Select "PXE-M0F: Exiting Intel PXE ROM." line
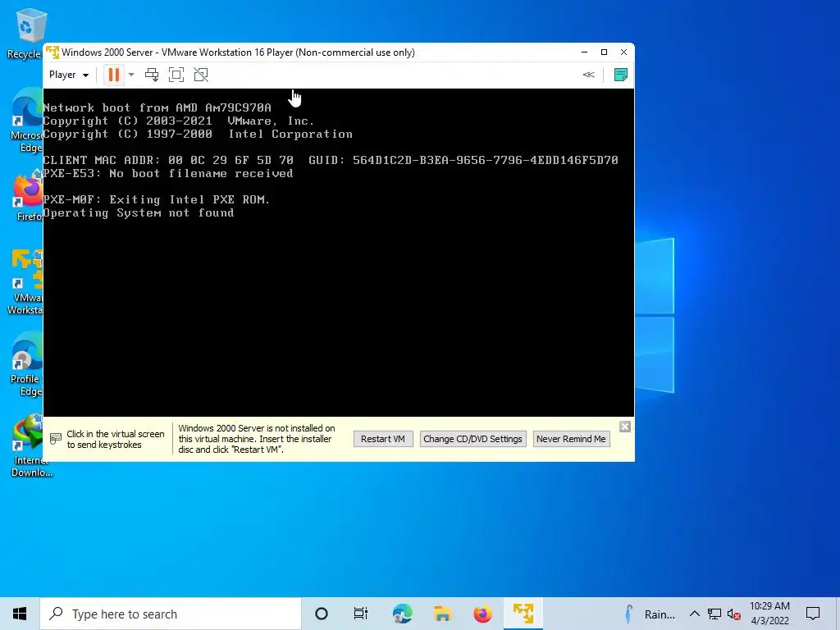The height and width of the screenshot is (630, 840). [157, 200]
